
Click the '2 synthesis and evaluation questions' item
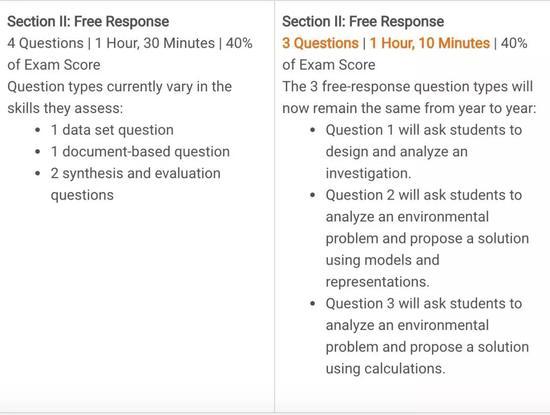135,184
